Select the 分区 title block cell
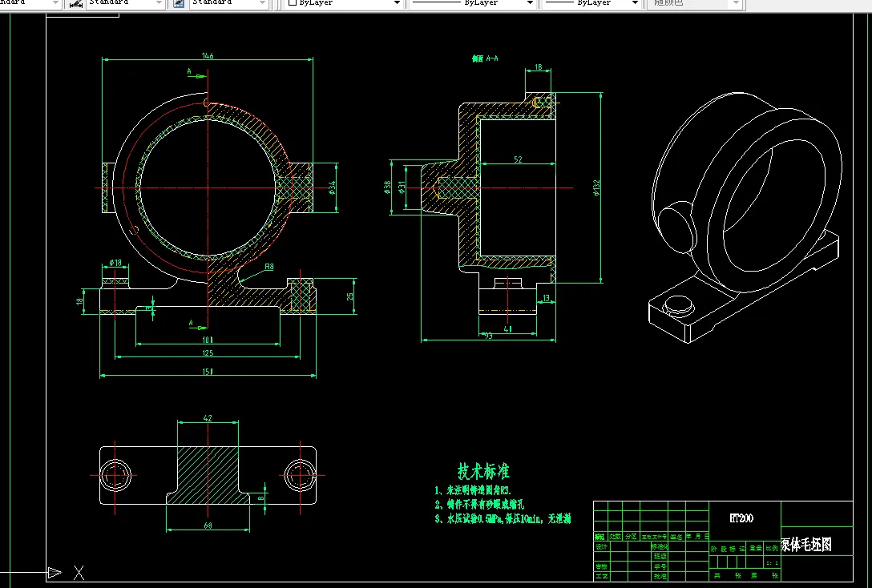 pos(630,536)
